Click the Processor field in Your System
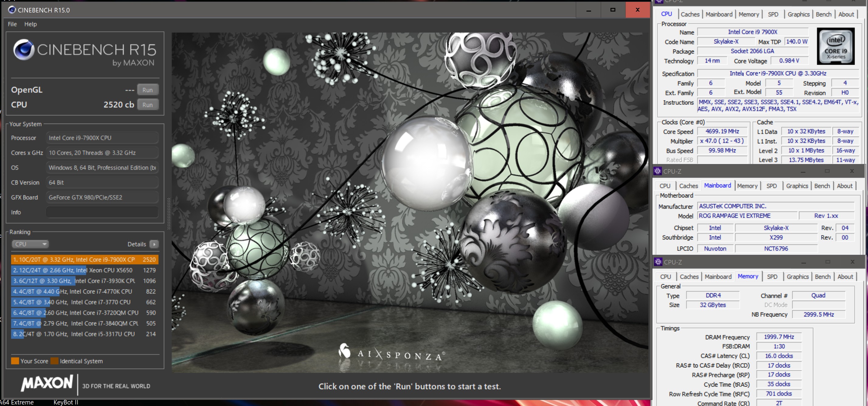Image resolution: width=868 pixels, height=406 pixels. pyautogui.click(x=102, y=138)
